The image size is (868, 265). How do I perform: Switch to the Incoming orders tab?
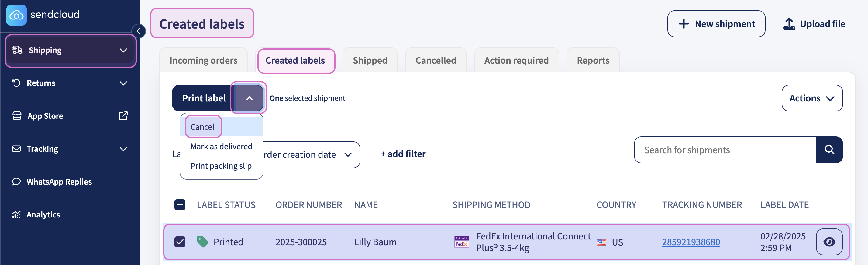(203, 60)
